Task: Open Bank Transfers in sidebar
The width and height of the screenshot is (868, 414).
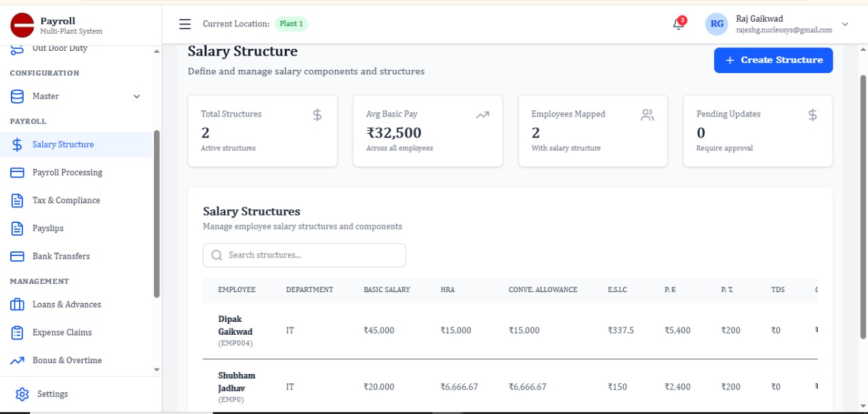Action: tap(61, 256)
